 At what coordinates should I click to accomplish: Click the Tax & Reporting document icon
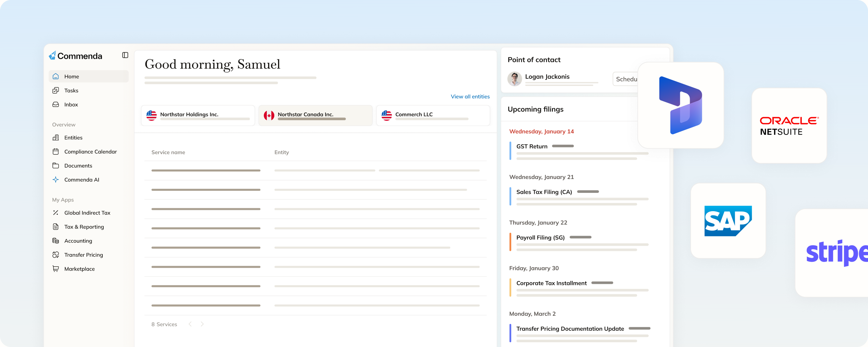pos(56,226)
